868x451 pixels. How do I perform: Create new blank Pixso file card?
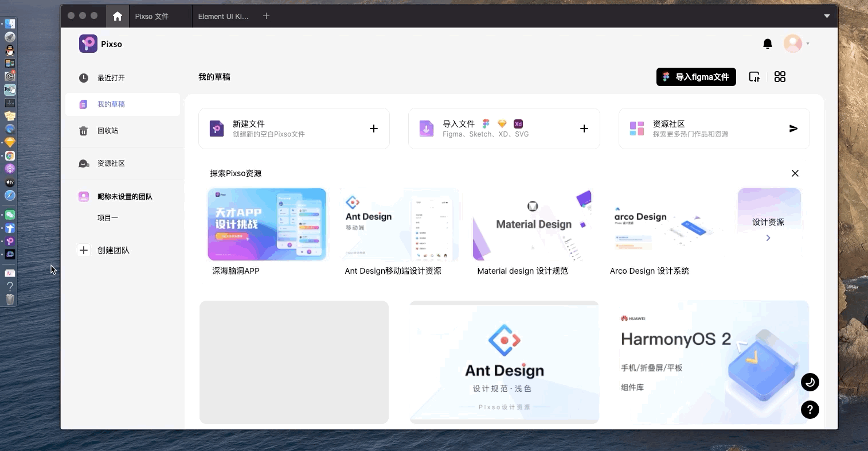294,129
